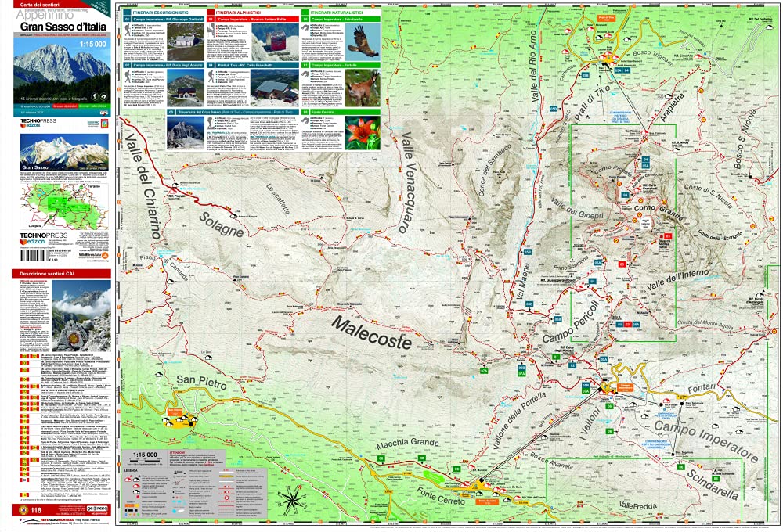Click the Valle del Chiarino label

(143, 185)
